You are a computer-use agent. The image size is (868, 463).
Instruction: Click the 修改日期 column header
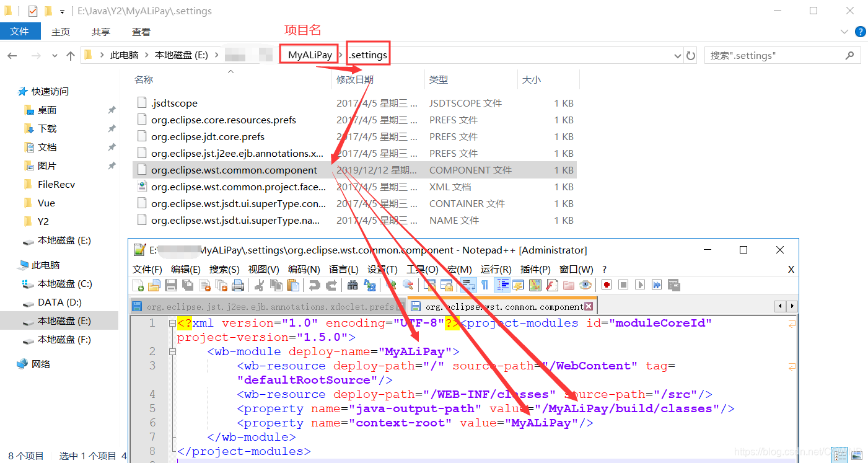pos(355,79)
